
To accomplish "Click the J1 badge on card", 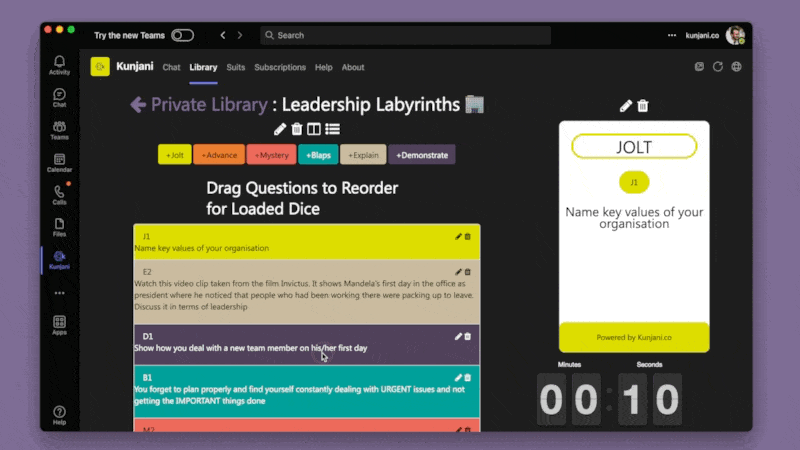I will coord(634,182).
